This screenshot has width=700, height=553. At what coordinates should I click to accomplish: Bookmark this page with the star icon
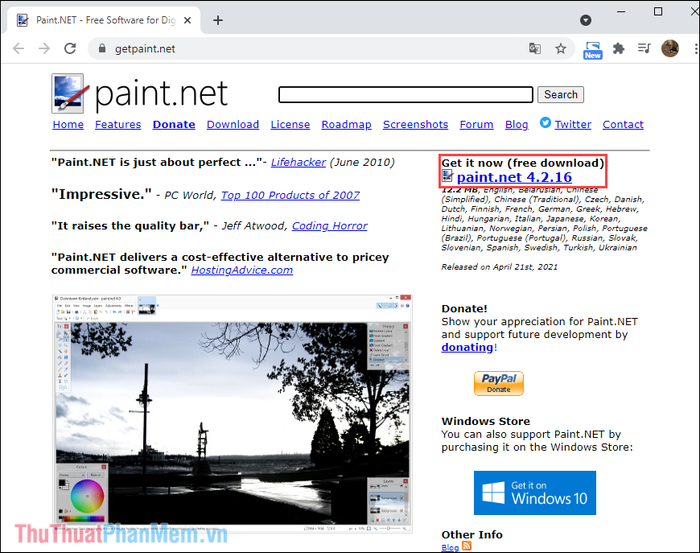click(x=561, y=48)
